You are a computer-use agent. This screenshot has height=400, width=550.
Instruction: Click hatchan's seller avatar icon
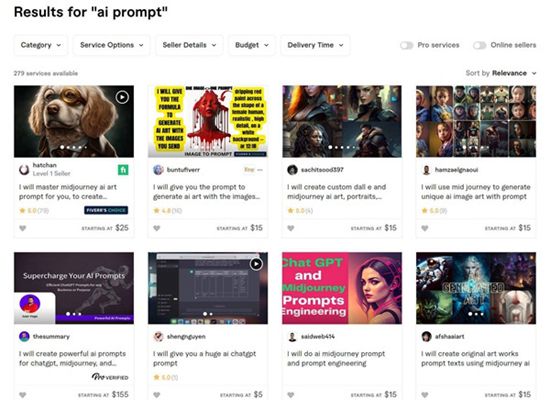tap(24, 170)
